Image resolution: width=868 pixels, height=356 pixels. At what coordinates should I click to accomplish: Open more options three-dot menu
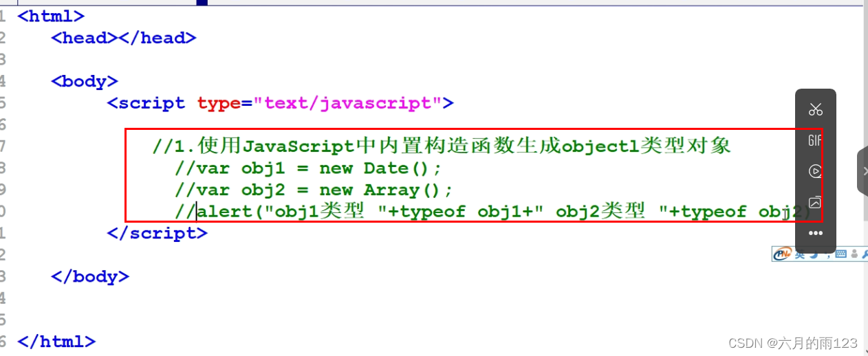pyautogui.click(x=816, y=233)
